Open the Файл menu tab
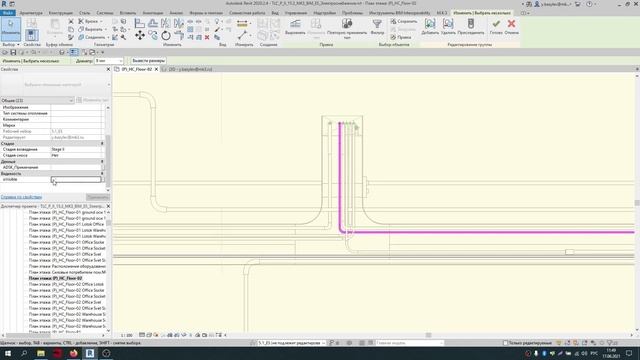The image size is (640, 360). click(x=7, y=13)
